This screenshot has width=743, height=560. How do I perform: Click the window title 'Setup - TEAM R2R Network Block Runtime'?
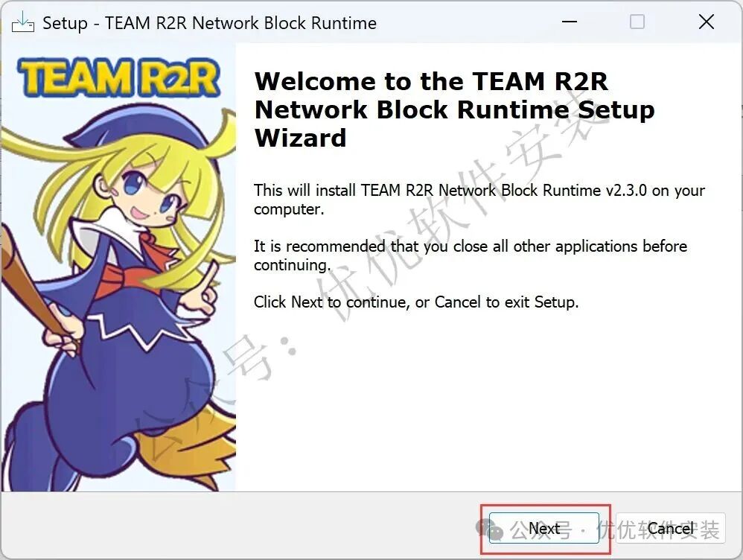click(209, 23)
